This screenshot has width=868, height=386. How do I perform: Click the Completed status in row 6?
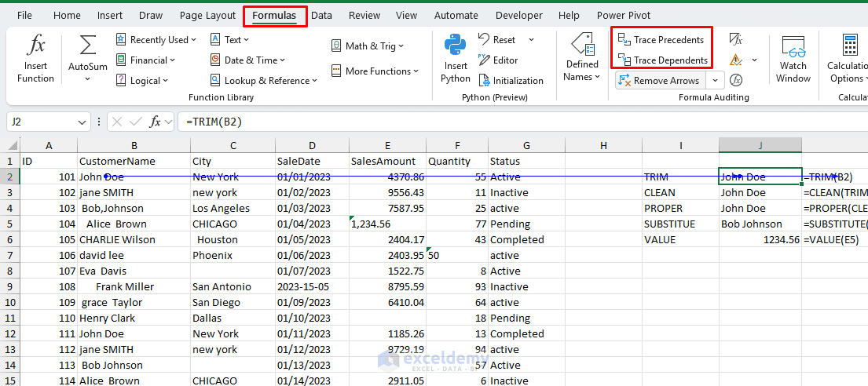point(526,239)
